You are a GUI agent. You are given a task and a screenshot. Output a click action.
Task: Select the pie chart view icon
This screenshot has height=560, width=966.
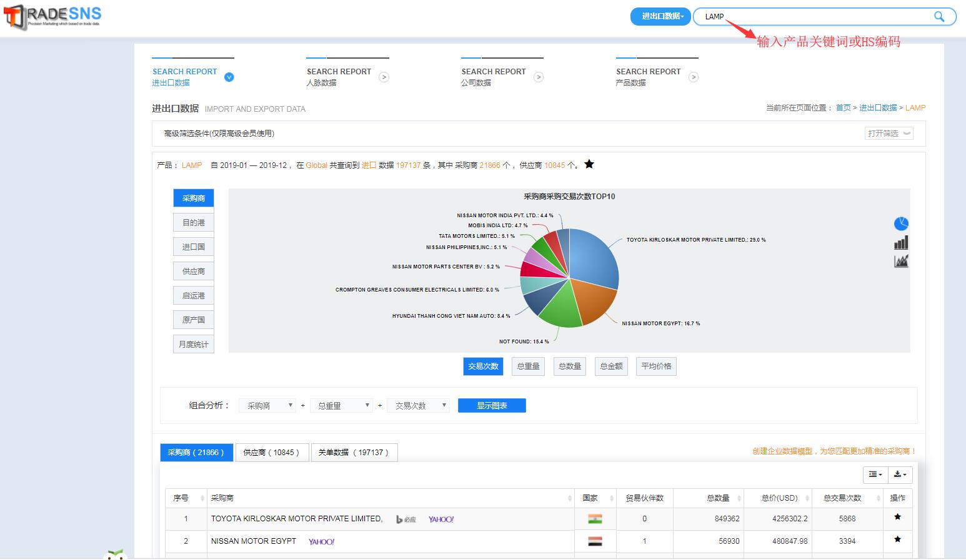[x=901, y=224]
